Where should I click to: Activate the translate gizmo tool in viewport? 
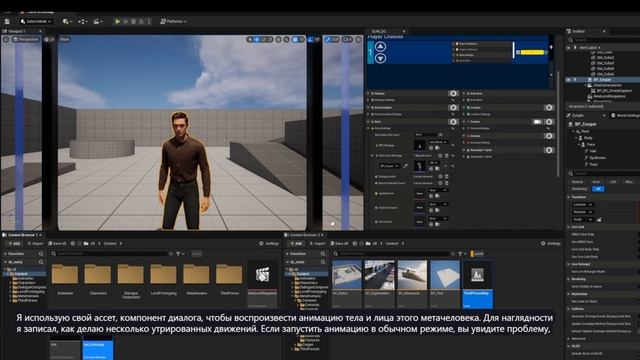tap(257, 39)
